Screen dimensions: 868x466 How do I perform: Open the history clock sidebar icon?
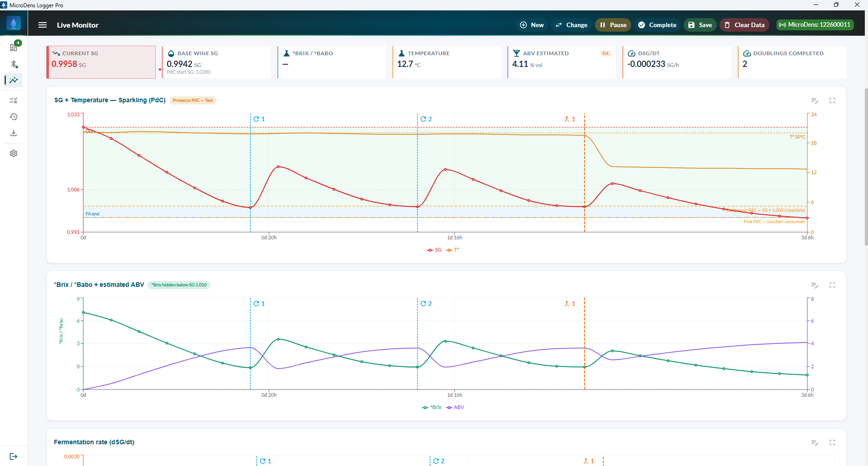tap(14, 117)
